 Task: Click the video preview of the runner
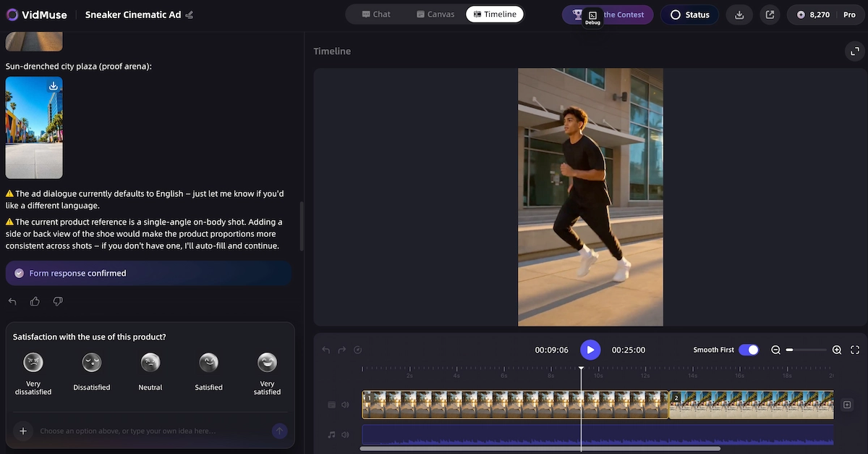(590, 197)
